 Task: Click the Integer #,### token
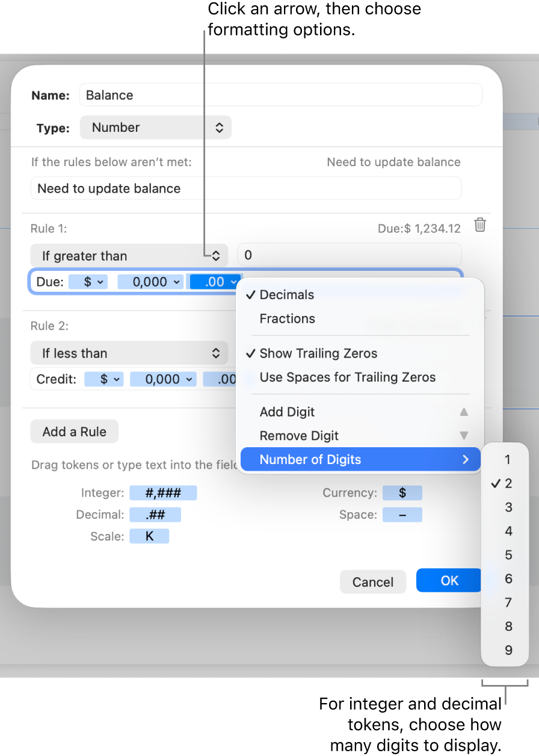pyautogui.click(x=163, y=492)
